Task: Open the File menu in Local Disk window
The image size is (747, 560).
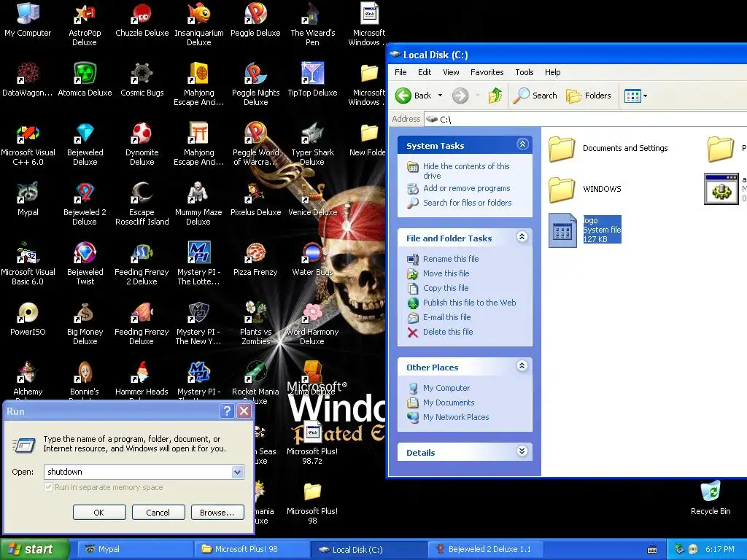Action: coord(400,72)
